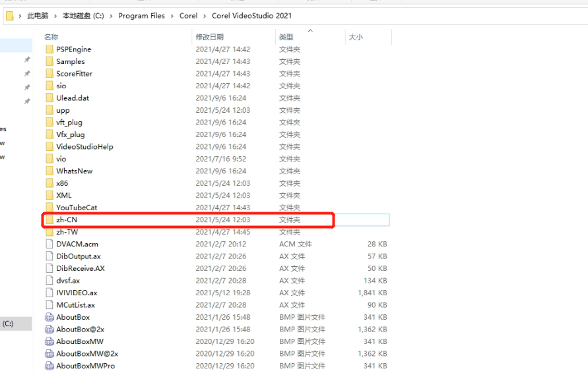Screen dimensions: 588x377
Task: Click the IVIVIDEO.ax file icon
Action: point(49,293)
